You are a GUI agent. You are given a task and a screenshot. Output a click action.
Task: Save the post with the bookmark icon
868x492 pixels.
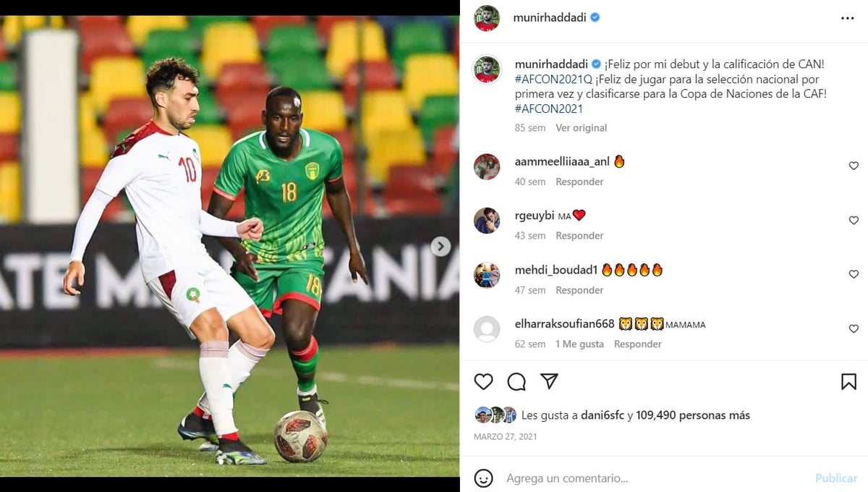848,381
